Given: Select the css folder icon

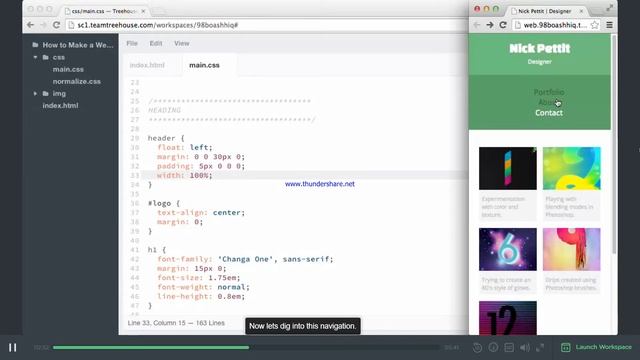Looking at the screenshot, I should (x=46, y=57).
